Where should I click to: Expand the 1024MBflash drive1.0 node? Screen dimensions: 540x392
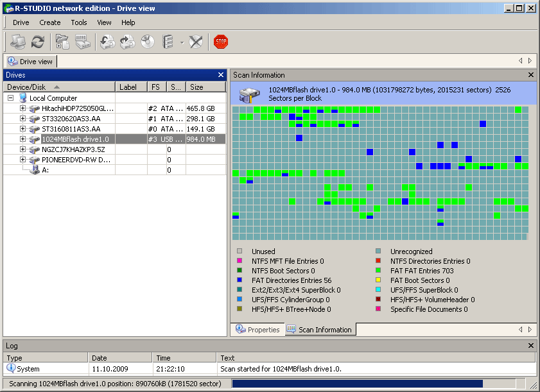(x=22, y=139)
